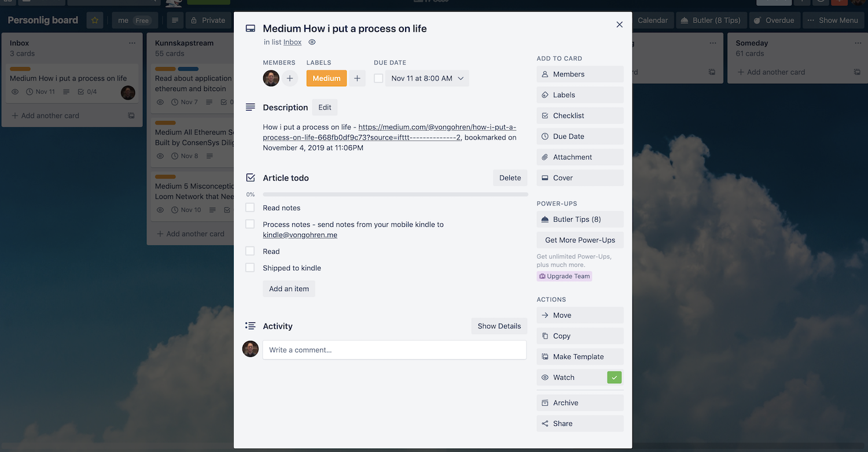Open the Calendar power-up in header

coord(653,20)
